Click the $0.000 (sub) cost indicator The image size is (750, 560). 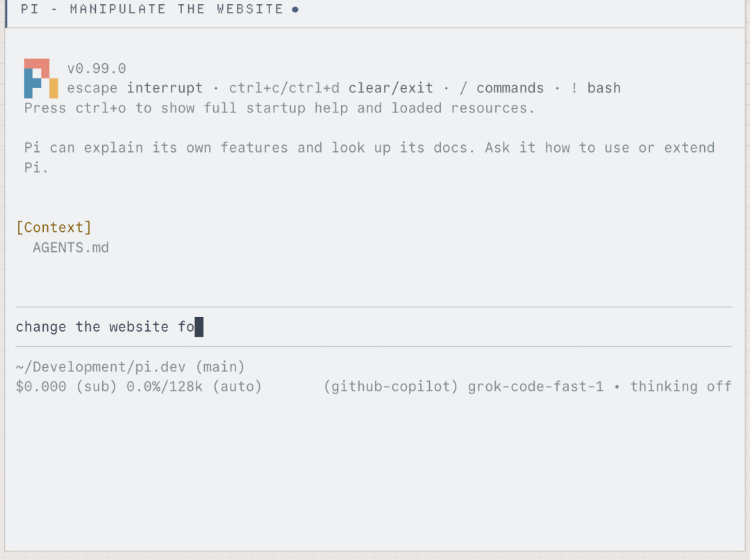(x=66, y=387)
